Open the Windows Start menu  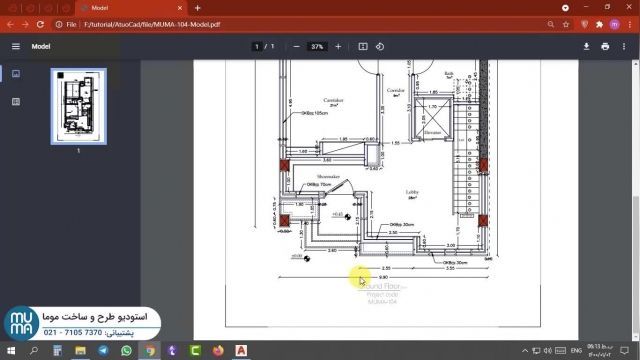(x=11, y=351)
